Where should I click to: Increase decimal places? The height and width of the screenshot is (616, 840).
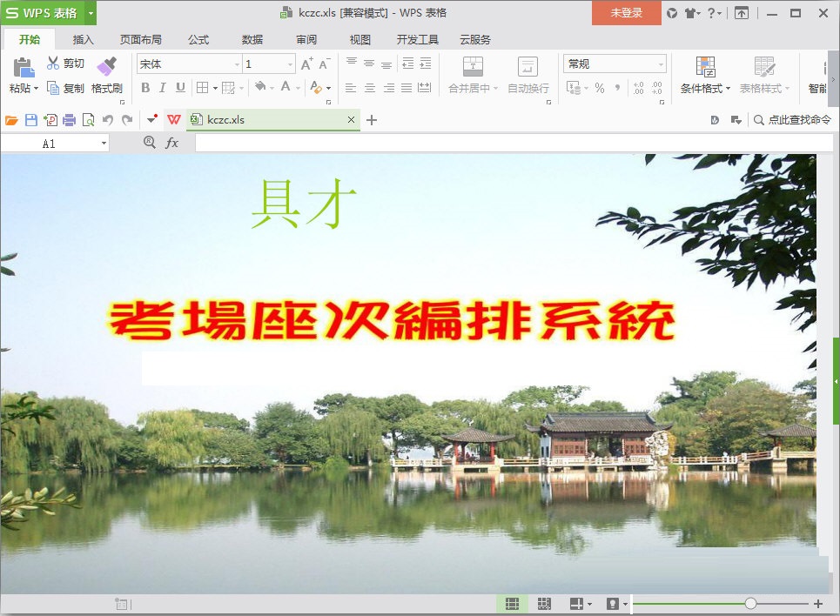click(639, 88)
